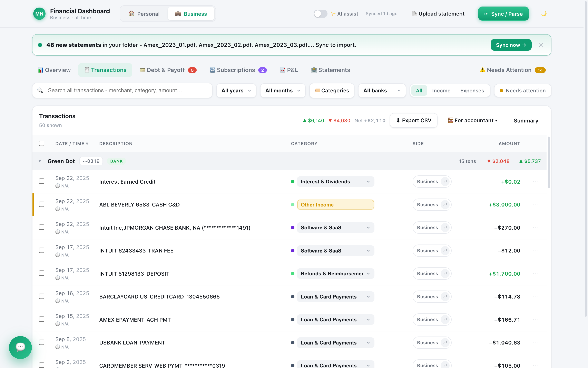Dismiss the new statements banner
588x368 pixels.
(x=541, y=45)
